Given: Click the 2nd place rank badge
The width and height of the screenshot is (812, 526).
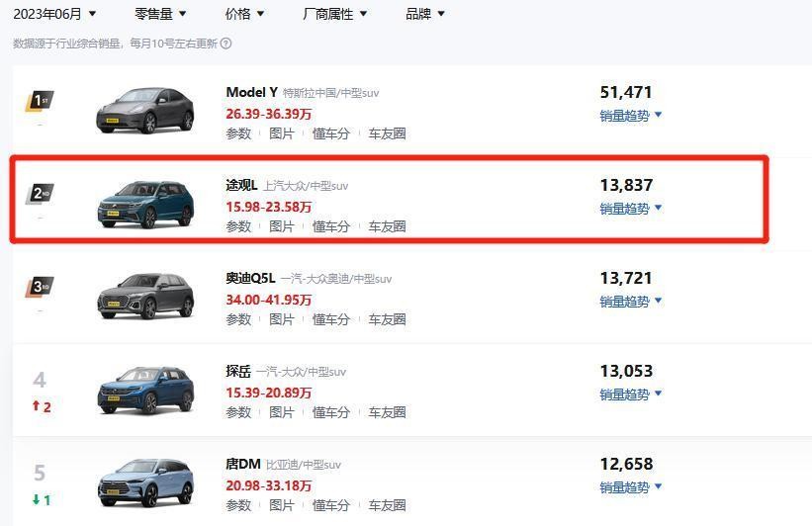Looking at the screenshot, I should [40, 193].
